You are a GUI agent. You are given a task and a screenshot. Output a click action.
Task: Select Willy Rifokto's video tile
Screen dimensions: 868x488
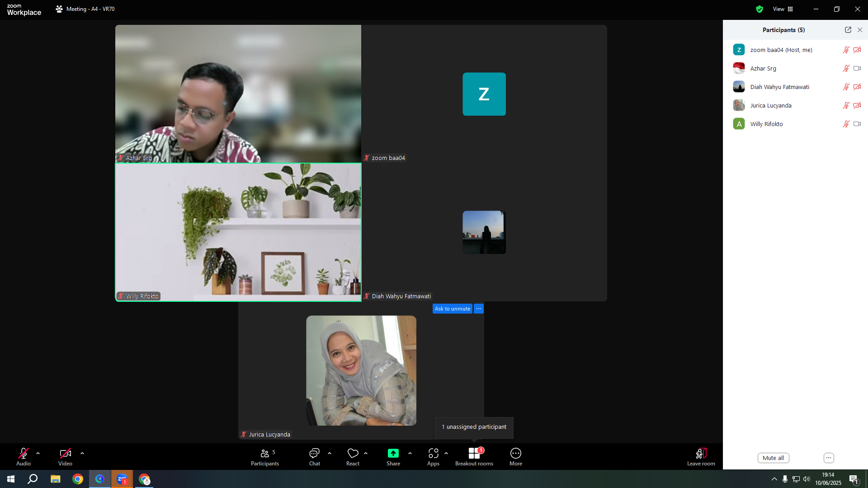[238, 232]
